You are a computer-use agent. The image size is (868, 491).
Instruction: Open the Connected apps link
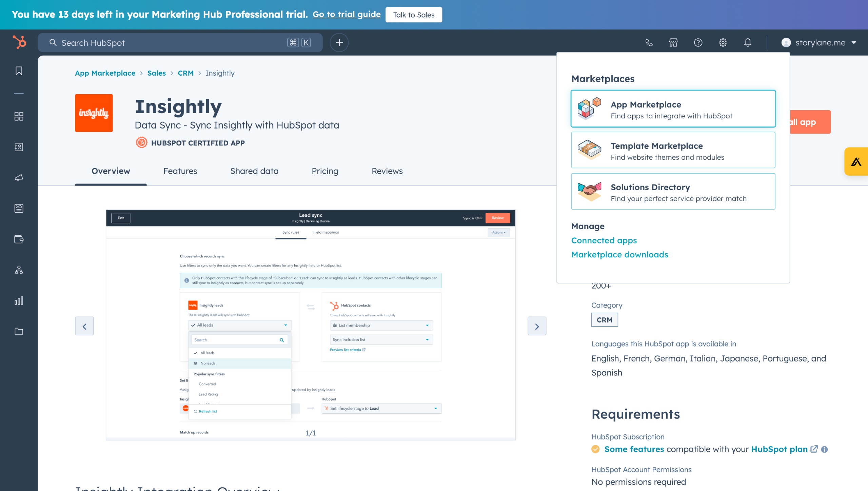pyautogui.click(x=604, y=240)
